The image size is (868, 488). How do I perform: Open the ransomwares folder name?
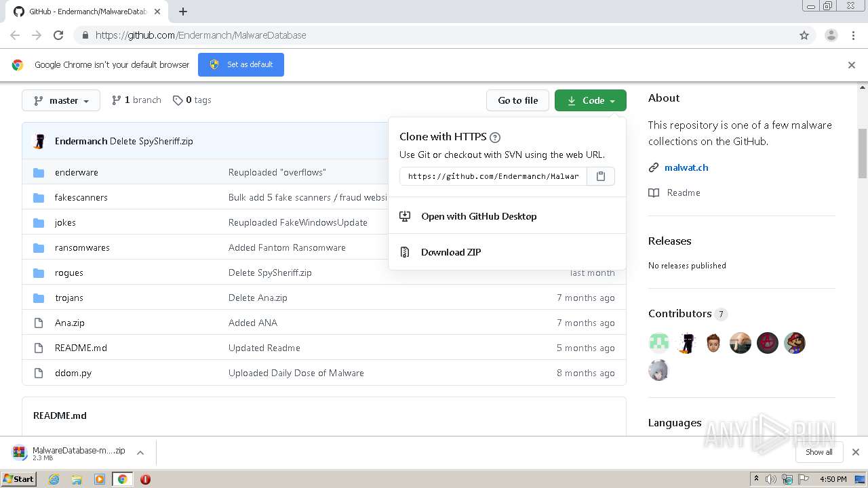[x=82, y=247]
